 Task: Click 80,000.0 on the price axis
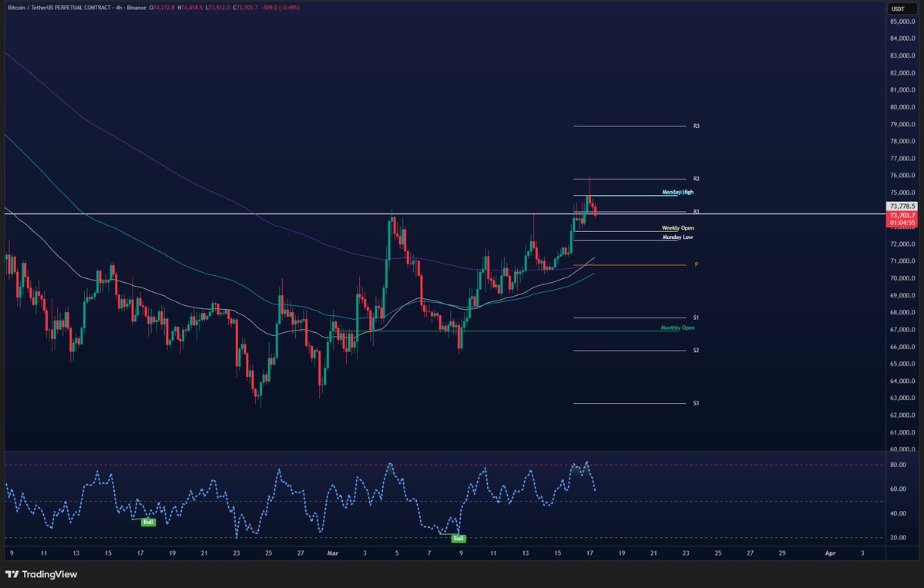click(x=902, y=107)
